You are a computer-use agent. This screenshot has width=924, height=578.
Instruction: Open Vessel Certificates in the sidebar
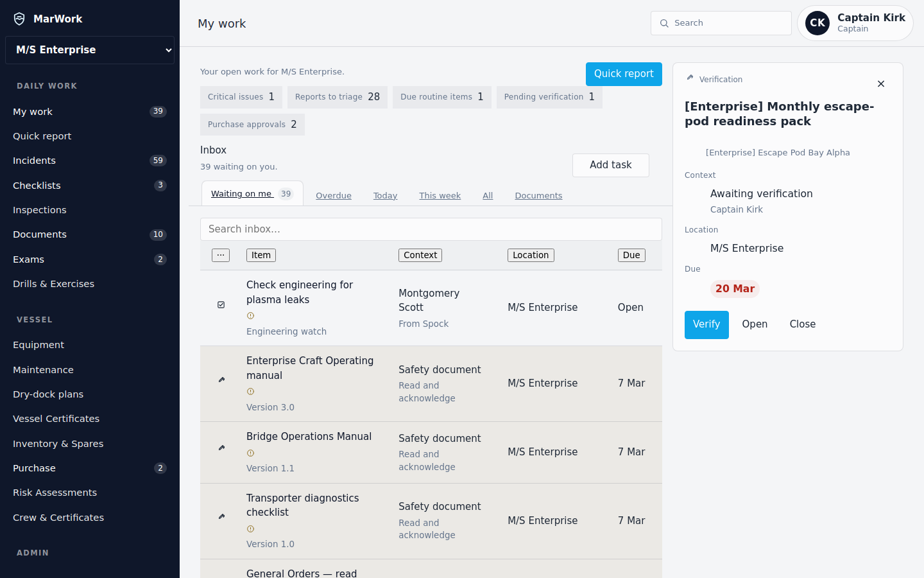click(x=90, y=419)
